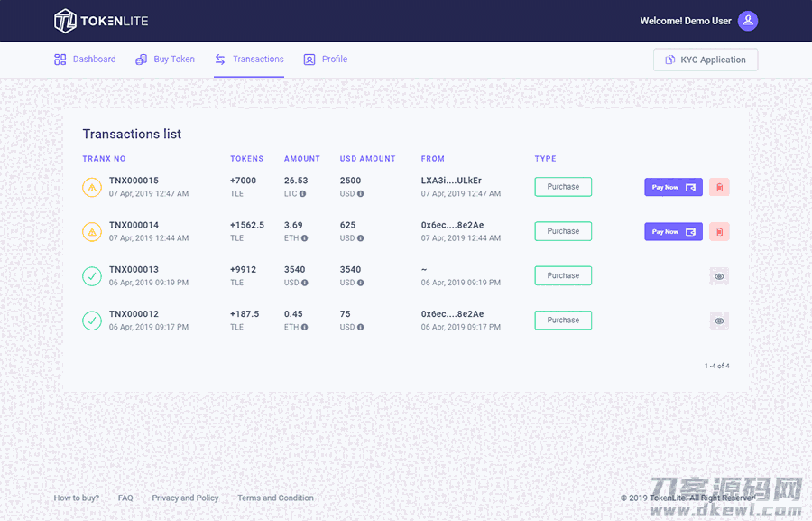Click the AMOUNT column header
Screen dimensions: 812x521
[302, 159]
